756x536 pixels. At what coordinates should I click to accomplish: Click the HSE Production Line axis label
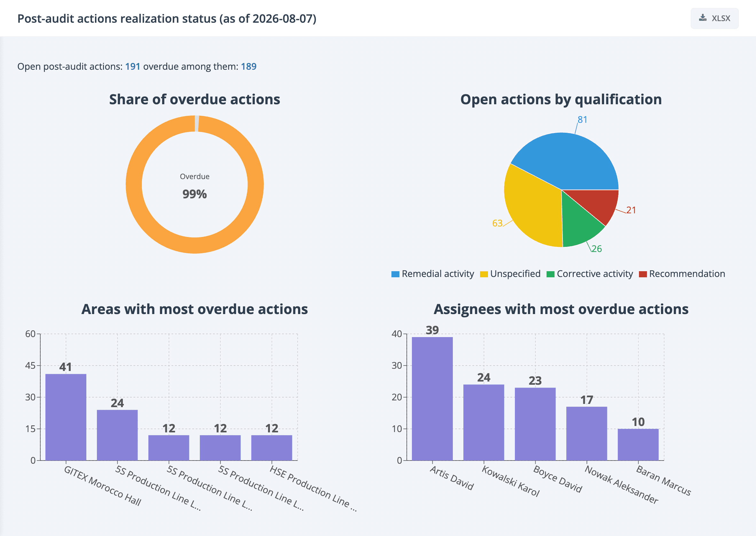point(313,488)
